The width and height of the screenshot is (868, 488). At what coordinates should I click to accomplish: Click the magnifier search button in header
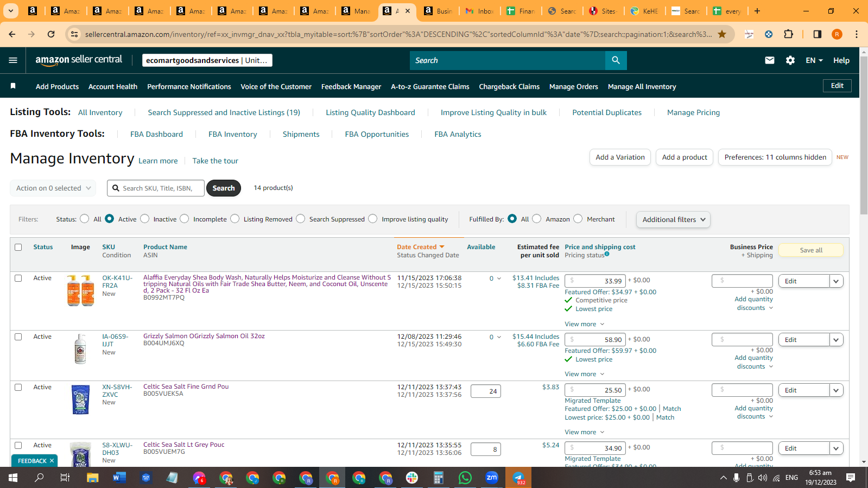(616, 60)
